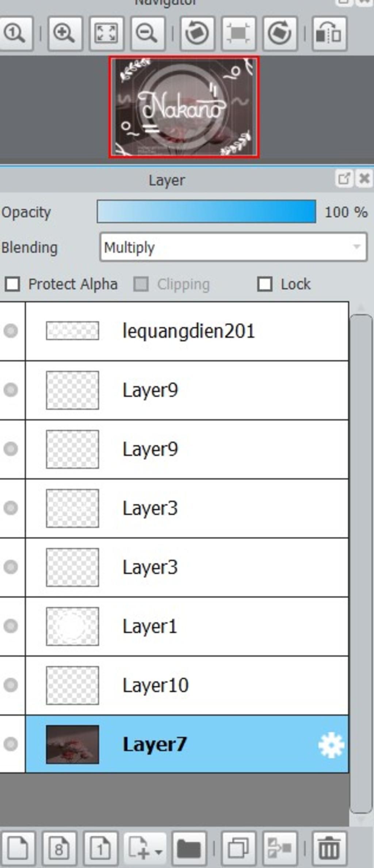374x868 pixels.
Task: Rotate canvas left in Navigator
Action: [x=197, y=33]
